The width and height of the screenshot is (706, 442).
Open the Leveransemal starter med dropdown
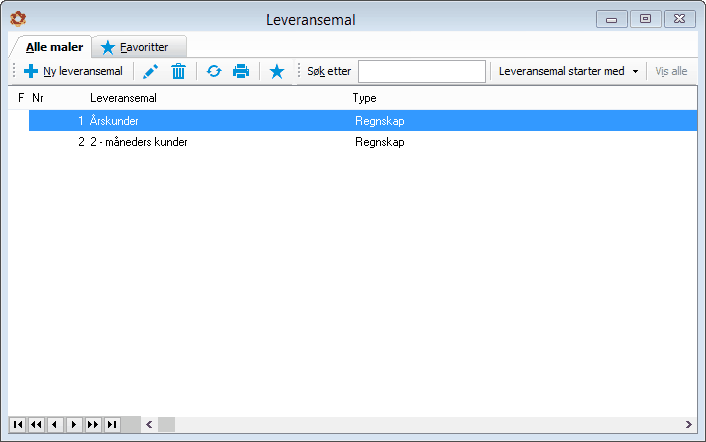point(568,71)
